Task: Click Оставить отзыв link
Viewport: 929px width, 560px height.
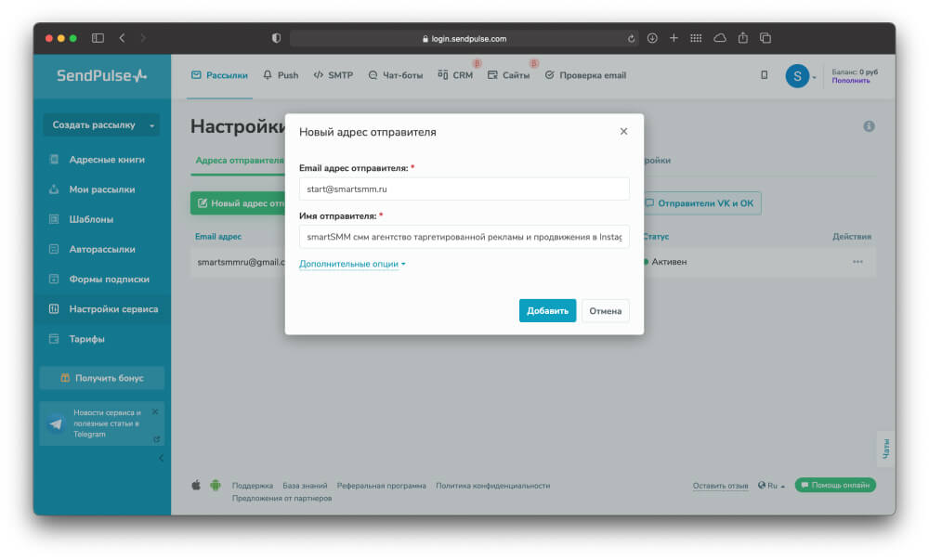Action: pos(721,486)
